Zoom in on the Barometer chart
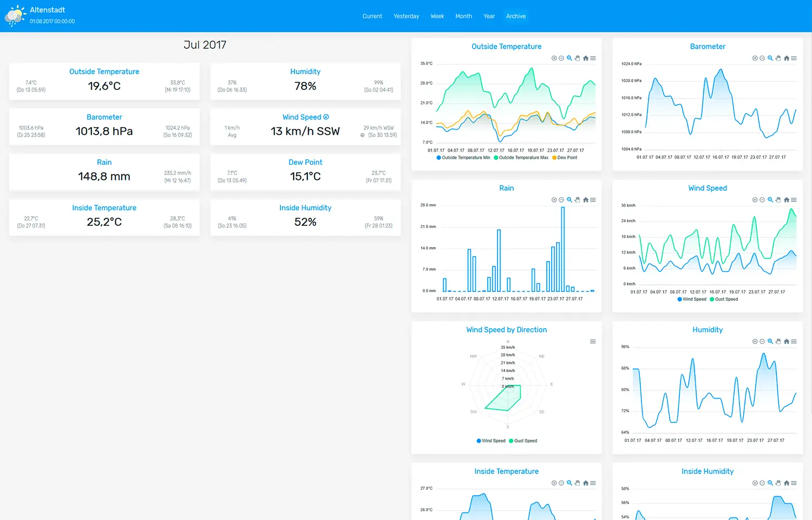The height and width of the screenshot is (520, 812). (755, 58)
